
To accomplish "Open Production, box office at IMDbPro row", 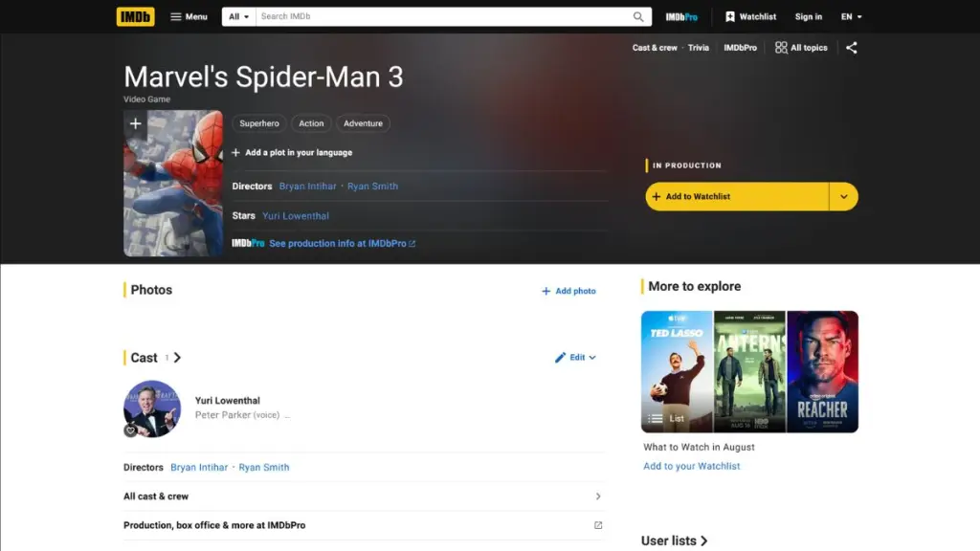I will pos(364,525).
